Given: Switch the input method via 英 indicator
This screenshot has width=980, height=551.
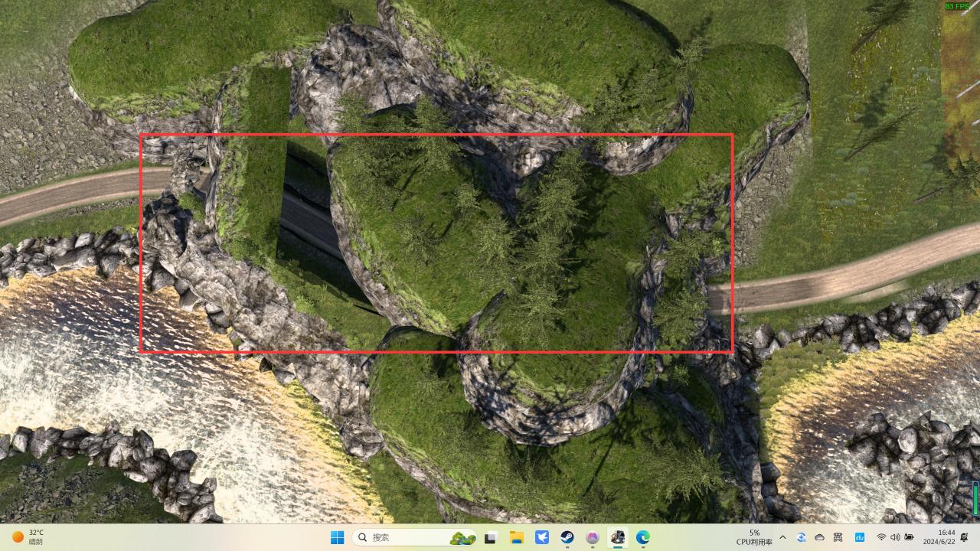Looking at the screenshot, I should (x=838, y=537).
